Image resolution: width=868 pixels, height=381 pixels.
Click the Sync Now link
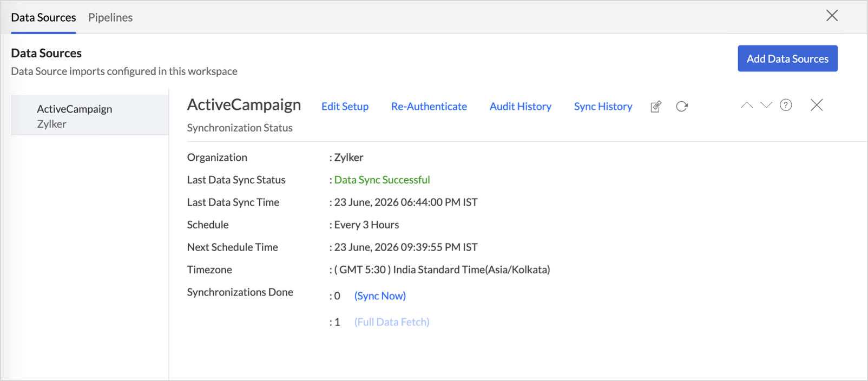pos(380,296)
